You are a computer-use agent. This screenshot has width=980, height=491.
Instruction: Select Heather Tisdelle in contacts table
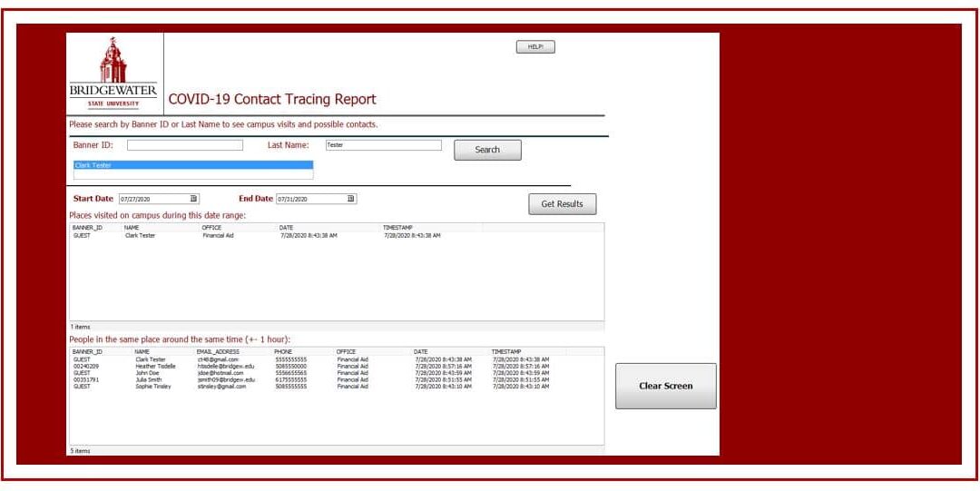(156, 366)
